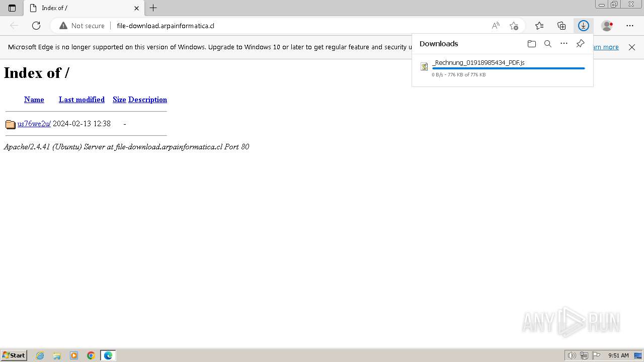
Task: Close the 'Index of /' tab
Action: coord(136,8)
